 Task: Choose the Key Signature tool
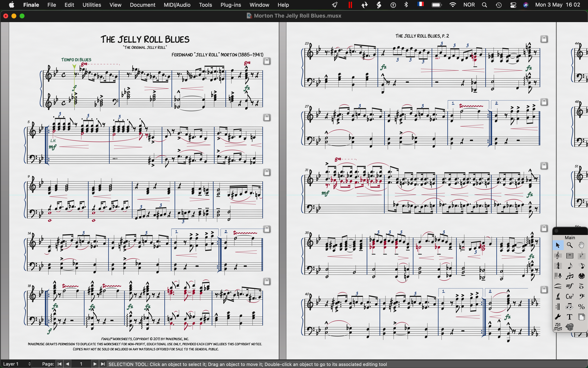(x=582, y=256)
